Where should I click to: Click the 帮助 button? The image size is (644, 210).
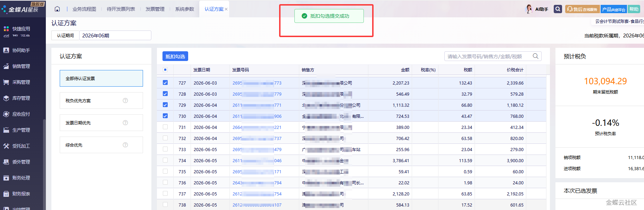(x=634, y=9)
